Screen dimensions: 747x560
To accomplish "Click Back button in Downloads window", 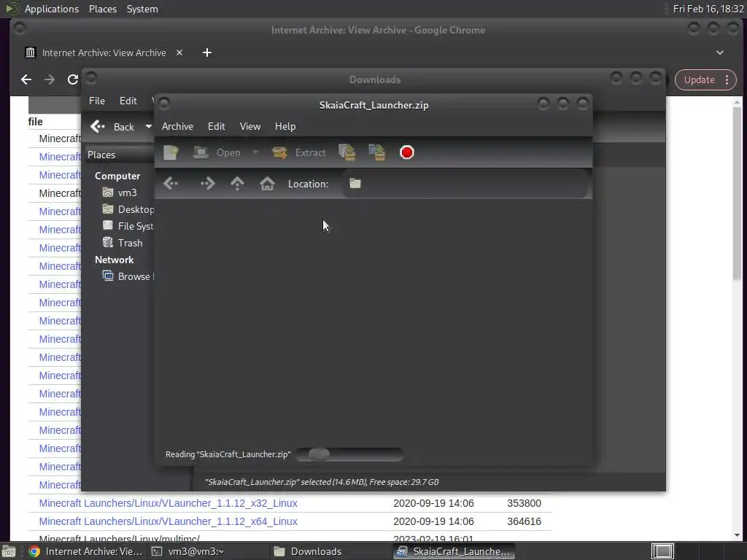I will tap(112, 127).
